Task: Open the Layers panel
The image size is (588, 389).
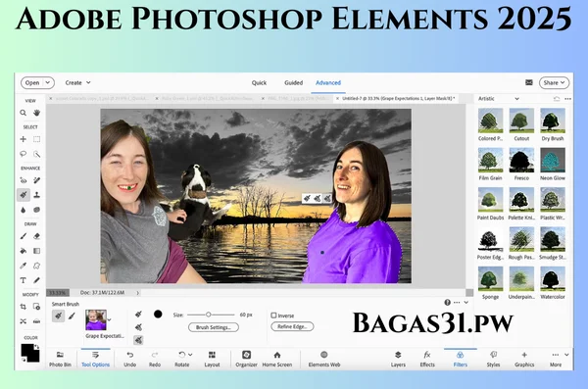Action: [x=398, y=359]
